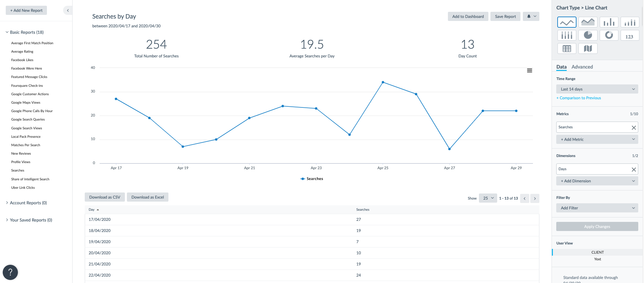Viewport: 644px width, 283px height.
Task: Choose the donut chart type icon
Action: point(609,35)
